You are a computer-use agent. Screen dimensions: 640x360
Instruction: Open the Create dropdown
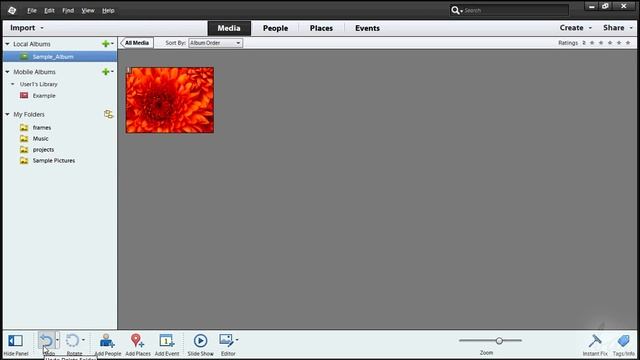click(576, 28)
